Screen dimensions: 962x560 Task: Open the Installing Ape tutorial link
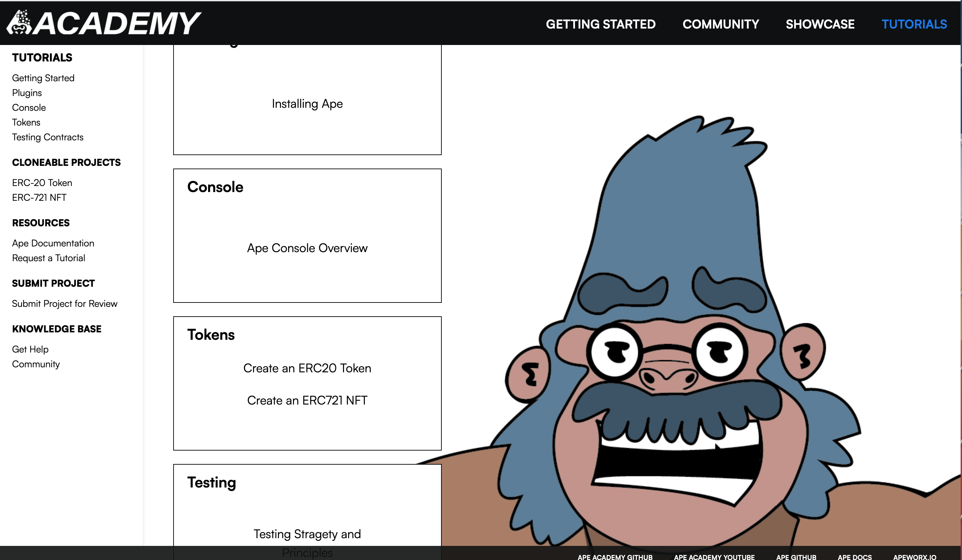coord(307,104)
